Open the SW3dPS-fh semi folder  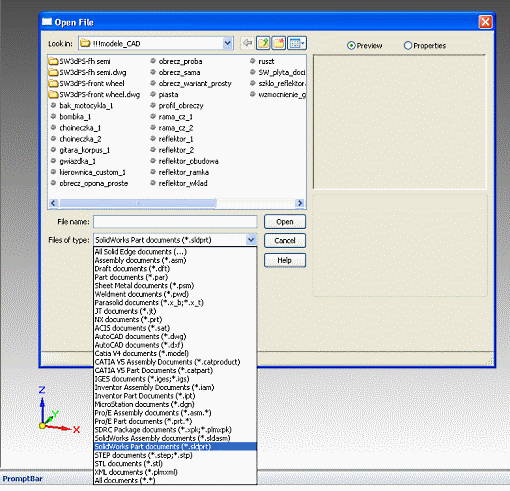79,61
